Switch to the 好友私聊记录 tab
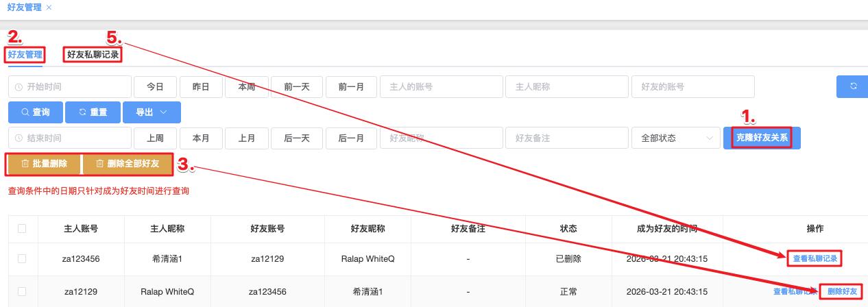The width and height of the screenshot is (868, 307). click(93, 55)
